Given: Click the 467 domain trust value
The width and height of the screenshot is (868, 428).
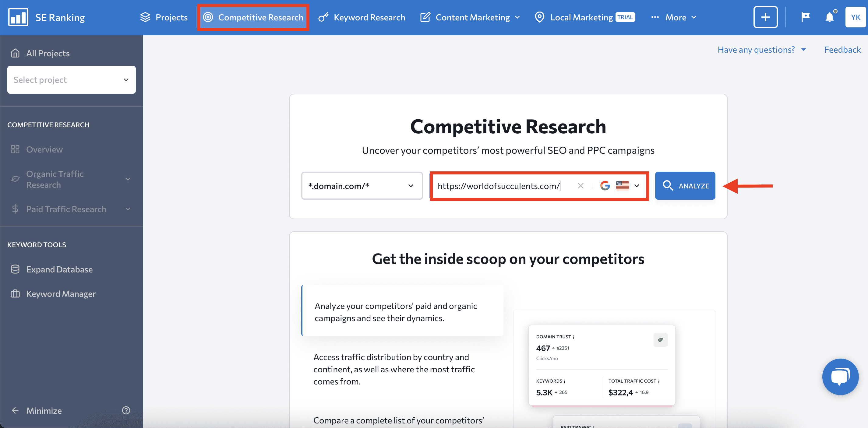Looking at the screenshot, I should (543, 349).
